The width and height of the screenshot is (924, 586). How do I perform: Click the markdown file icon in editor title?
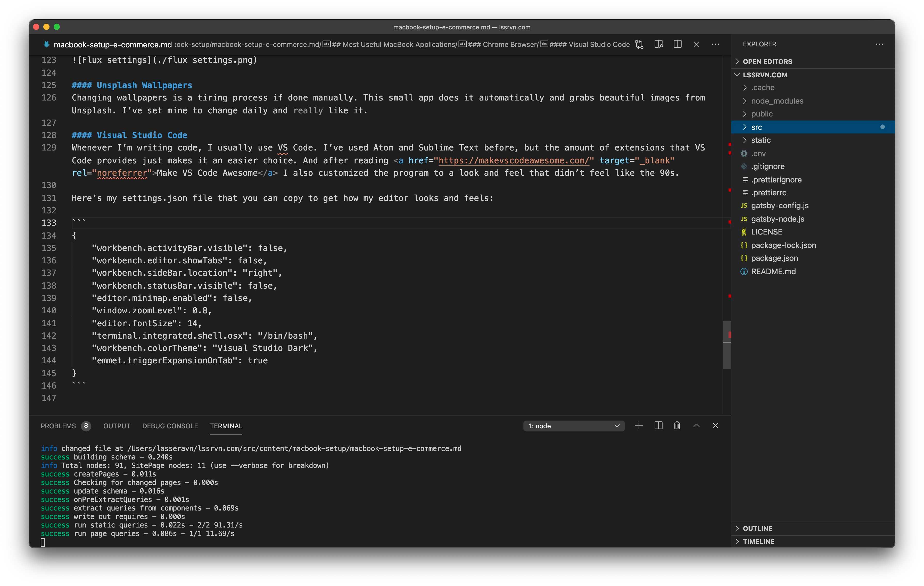46,45
